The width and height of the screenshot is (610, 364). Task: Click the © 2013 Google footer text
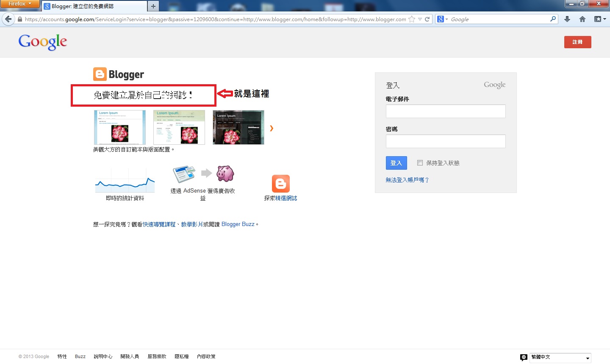point(34,356)
